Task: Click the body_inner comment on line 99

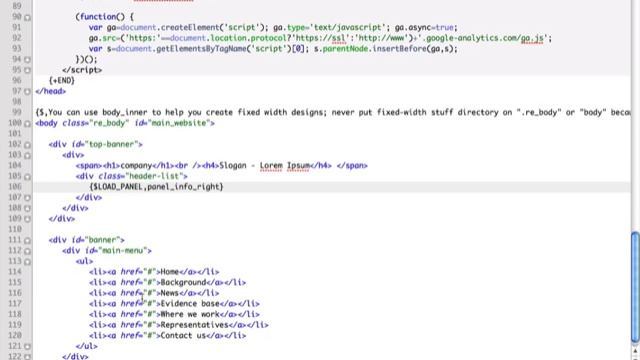Action: pos(333,112)
